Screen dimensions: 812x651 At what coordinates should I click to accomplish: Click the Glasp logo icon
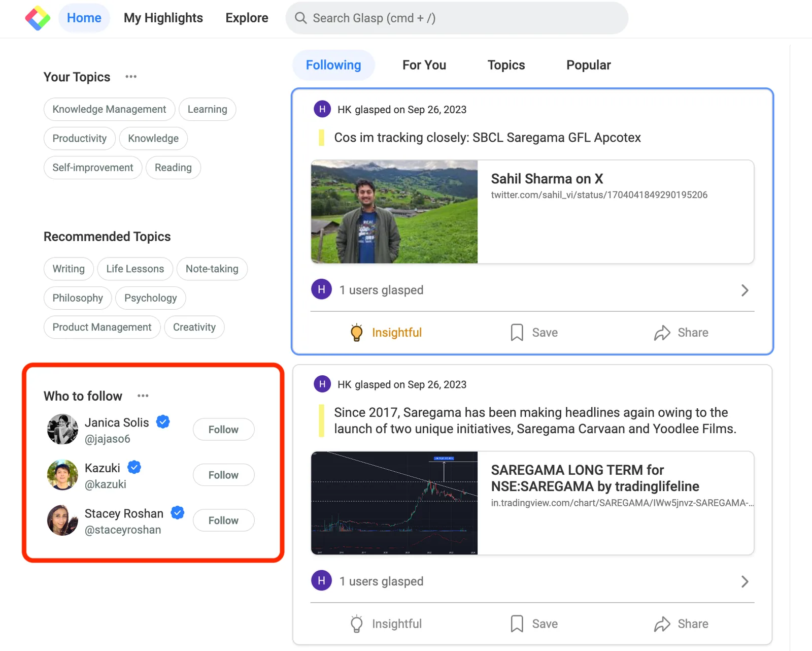[38, 18]
